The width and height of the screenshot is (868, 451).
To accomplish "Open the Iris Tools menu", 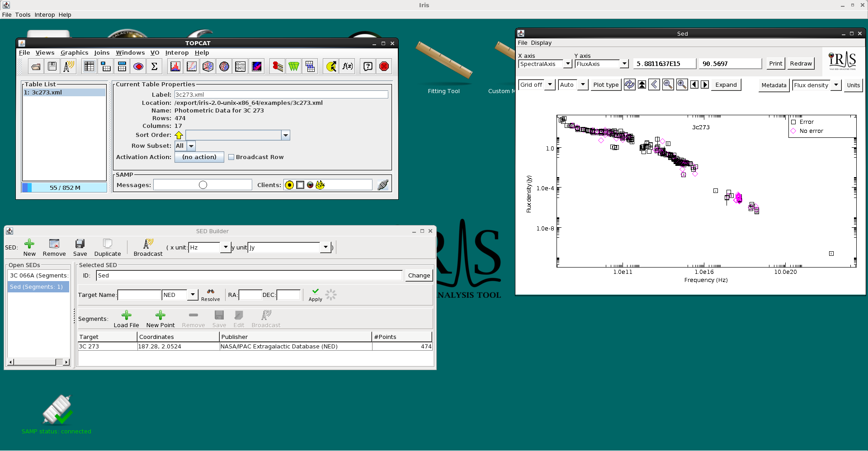I will 23,15.
